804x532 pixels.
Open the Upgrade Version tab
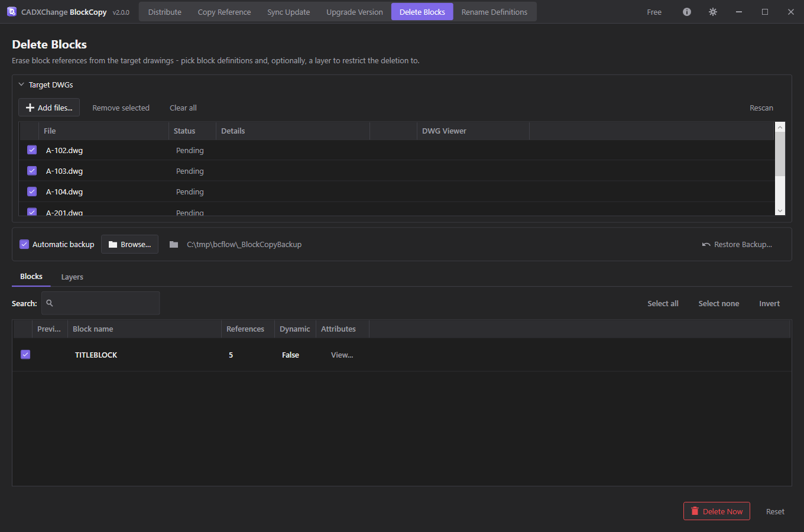[355, 12]
